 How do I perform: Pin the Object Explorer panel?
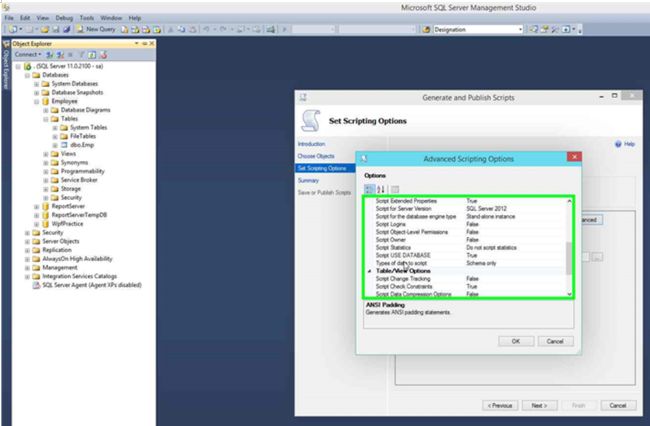pyautogui.click(x=145, y=44)
